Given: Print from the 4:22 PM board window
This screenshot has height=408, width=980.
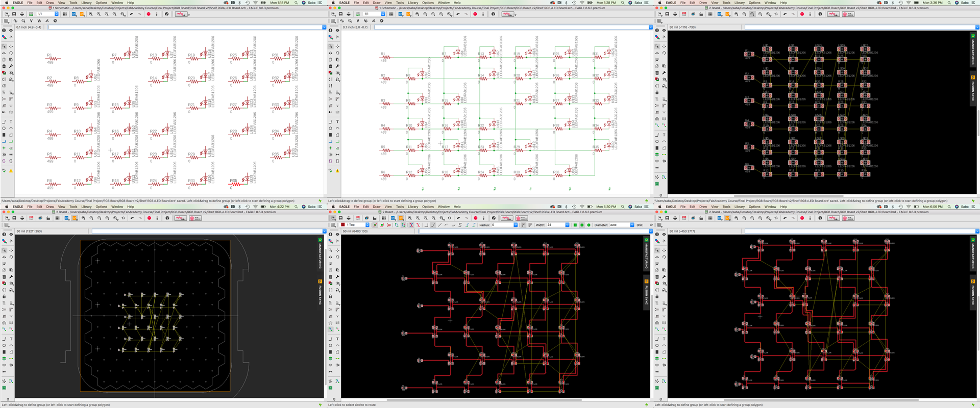Looking at the screenshot, I should tap(22, 218).
